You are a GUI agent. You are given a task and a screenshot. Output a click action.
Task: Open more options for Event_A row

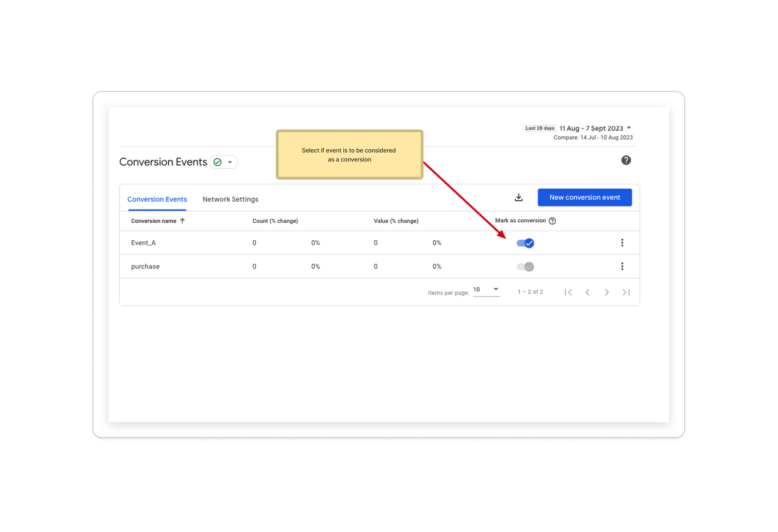click(x=622, y=243)
